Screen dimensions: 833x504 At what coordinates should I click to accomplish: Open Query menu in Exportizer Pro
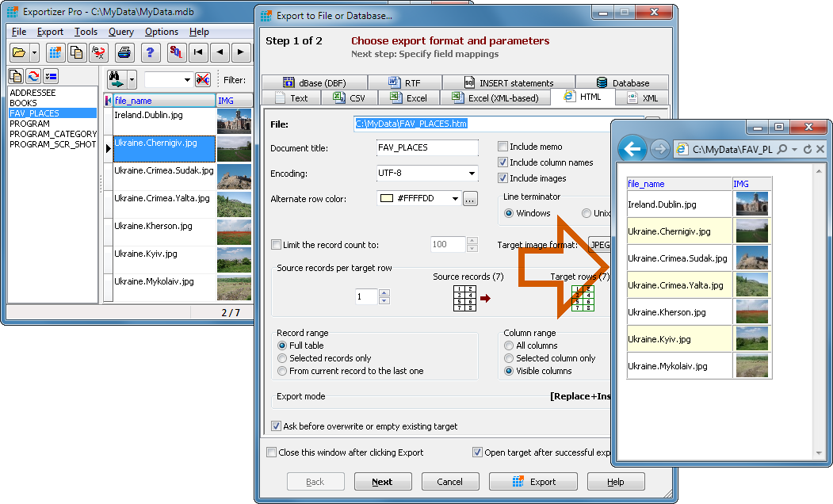(121, 32)
